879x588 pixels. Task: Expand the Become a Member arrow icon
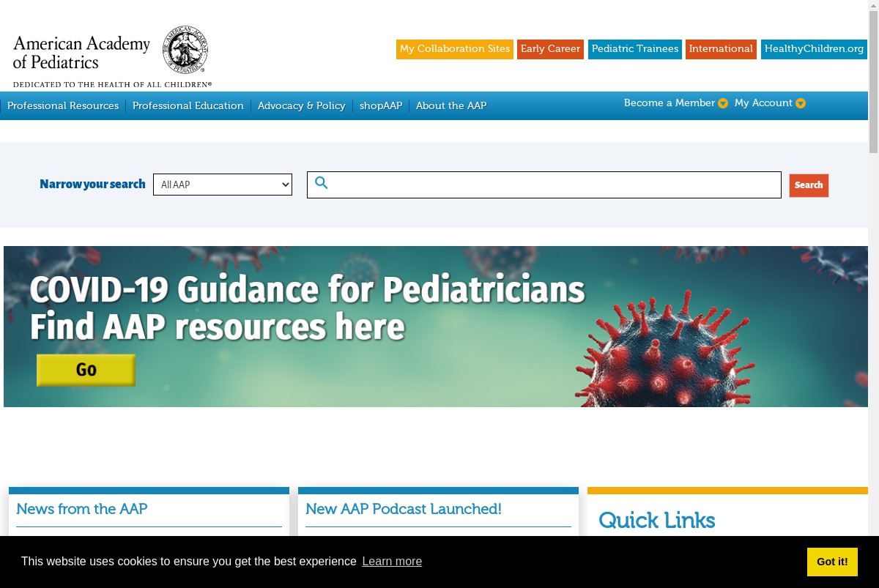click(723, 103)
